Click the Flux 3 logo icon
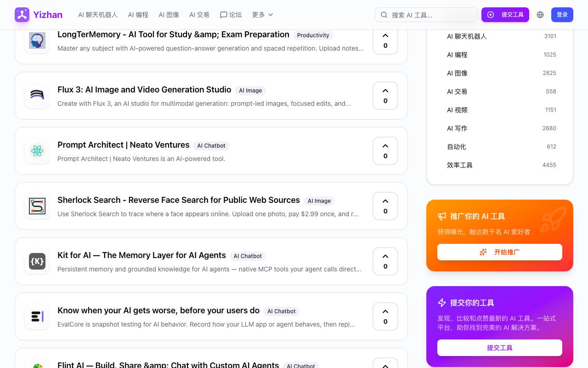Screen dimensions: 588x368 (x=37, y=96)
